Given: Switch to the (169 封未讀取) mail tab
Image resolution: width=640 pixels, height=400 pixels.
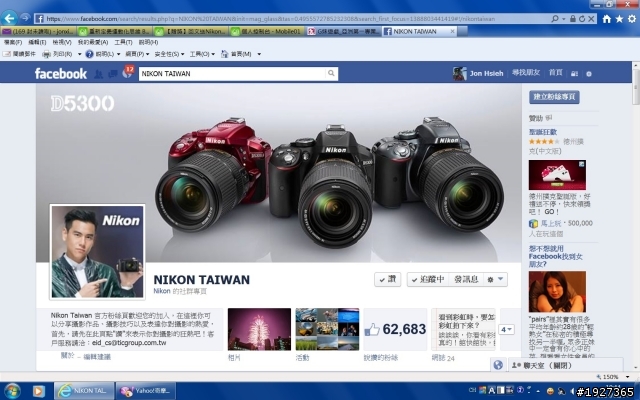Looking at the screenshot, I should (38, 31).
